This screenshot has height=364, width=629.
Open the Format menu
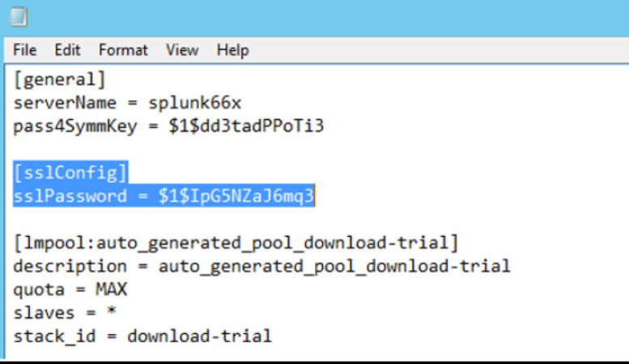(123, 50)
